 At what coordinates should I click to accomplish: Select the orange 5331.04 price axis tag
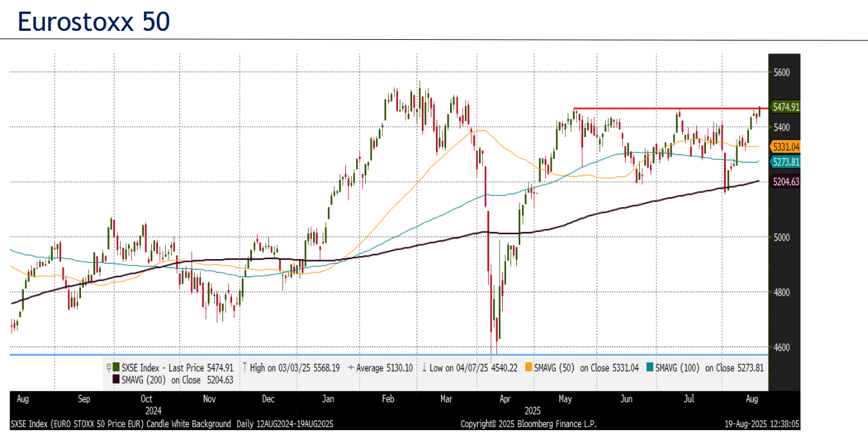(784, 147)
